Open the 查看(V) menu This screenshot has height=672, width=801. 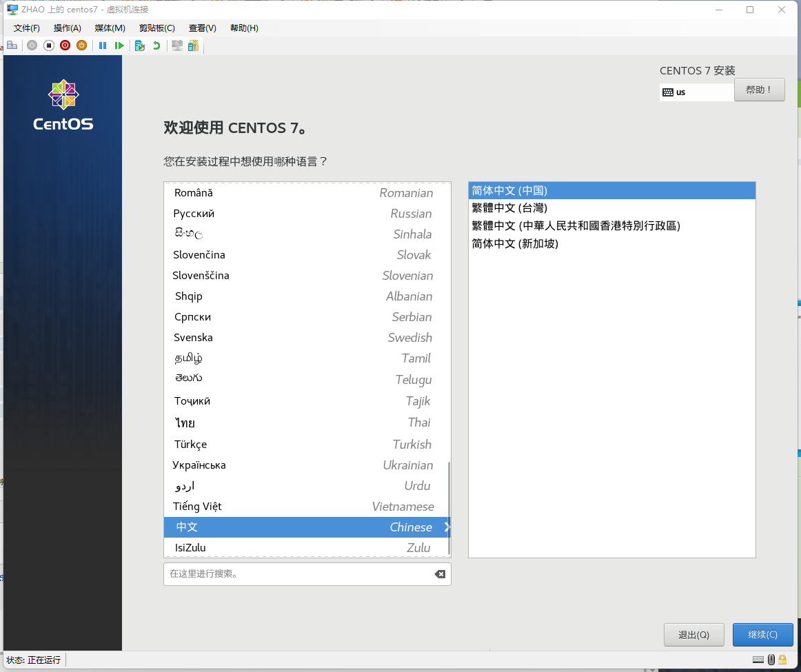click(202, 28)
